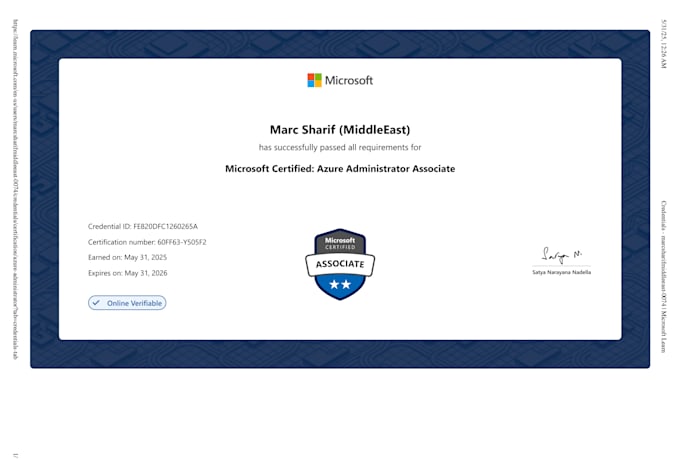Click 'has successfully passed all requirements for'
This screenshot has width=680, height=459.
pos(340,148)
